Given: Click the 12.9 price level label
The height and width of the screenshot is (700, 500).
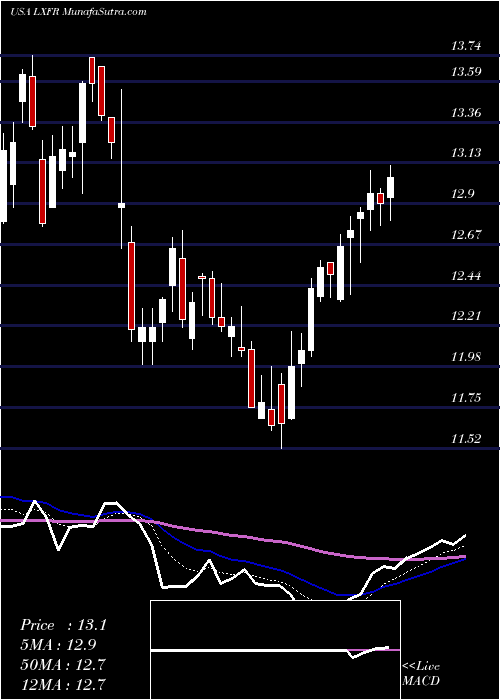Looking at the screenshot, I should pyautogui.click(x=463, y=194).
